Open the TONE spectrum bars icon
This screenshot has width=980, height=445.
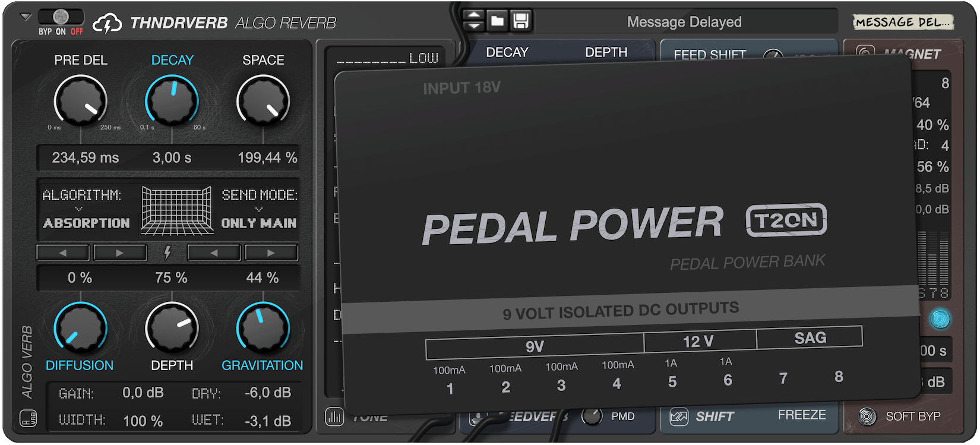tap(334, 416)
